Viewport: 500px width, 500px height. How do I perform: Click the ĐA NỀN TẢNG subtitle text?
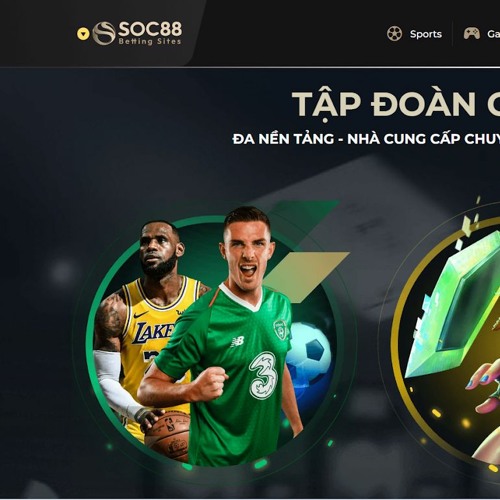click(x=366, y=139)
